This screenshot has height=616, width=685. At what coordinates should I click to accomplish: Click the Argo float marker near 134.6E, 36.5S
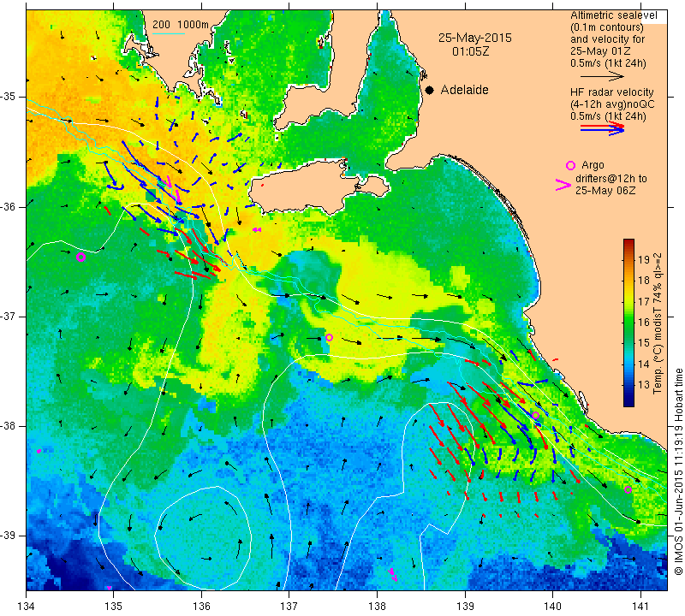[80, 258]
